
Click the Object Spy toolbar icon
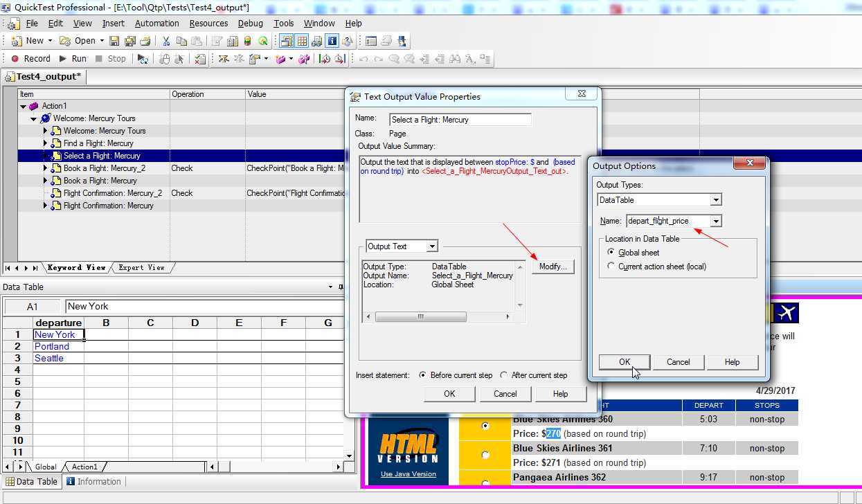[x=262, y=41]
